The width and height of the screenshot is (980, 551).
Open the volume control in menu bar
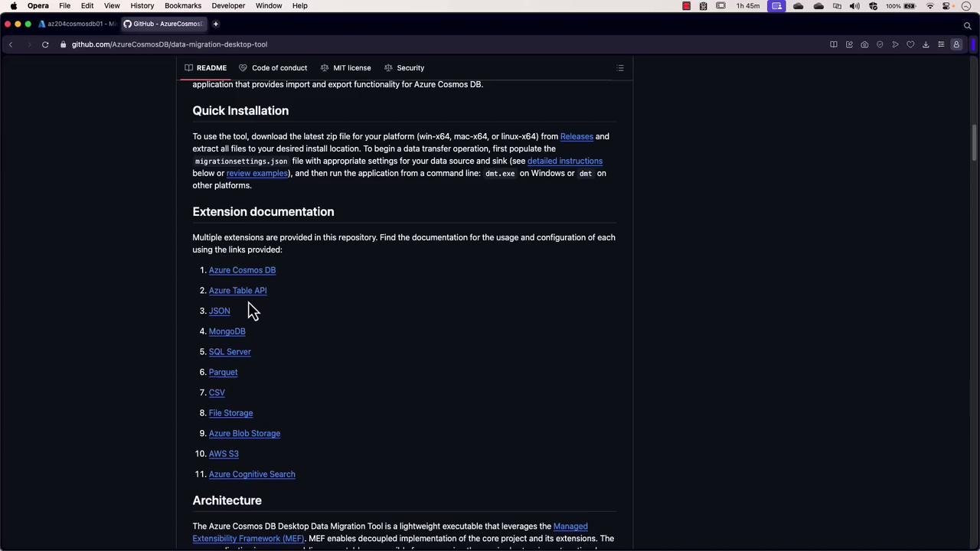pos(854,5)
